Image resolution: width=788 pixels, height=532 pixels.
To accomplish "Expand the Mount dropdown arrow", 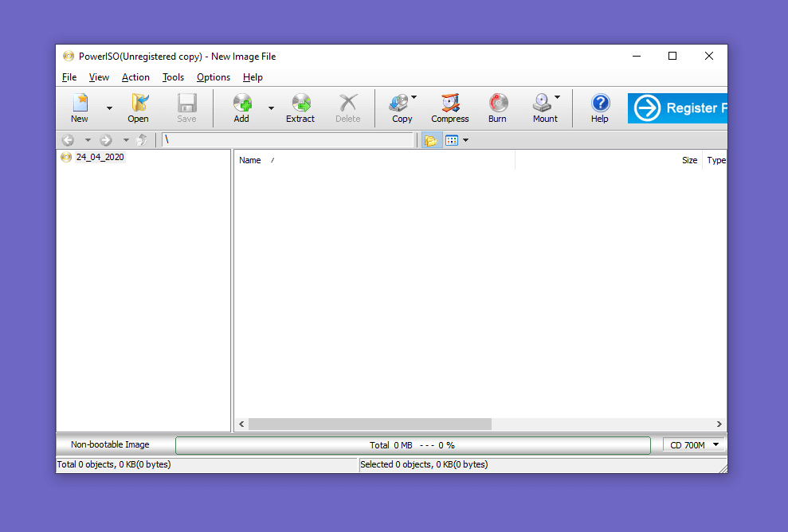I will pyautogui.click(x=557, y=97).
